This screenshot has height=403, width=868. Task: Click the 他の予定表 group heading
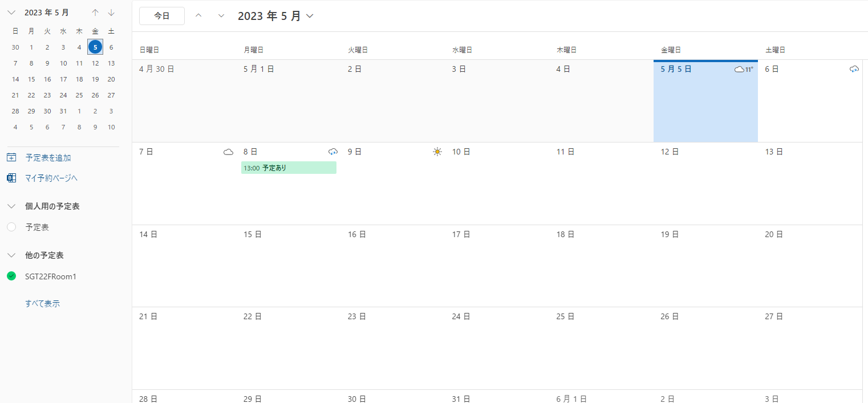pyautogui.click(x=44, y=255)
